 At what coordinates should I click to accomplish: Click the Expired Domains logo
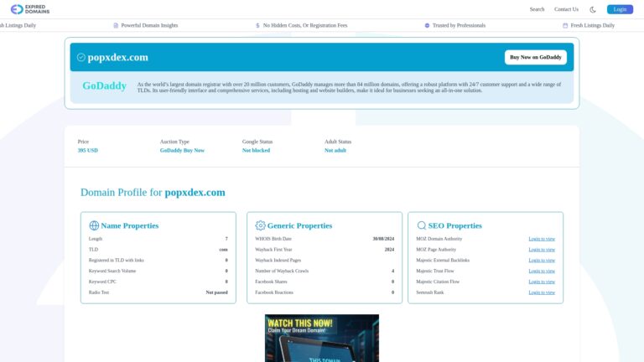point(29,9)
